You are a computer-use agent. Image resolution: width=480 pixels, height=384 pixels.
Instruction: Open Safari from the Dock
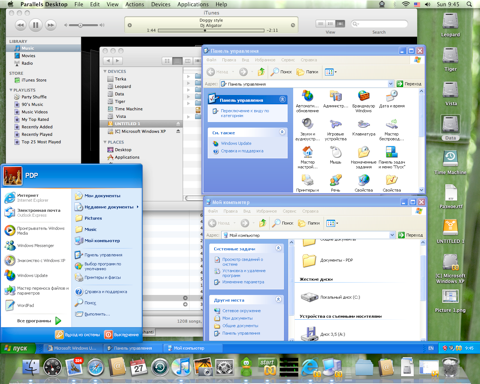(96, 368)
